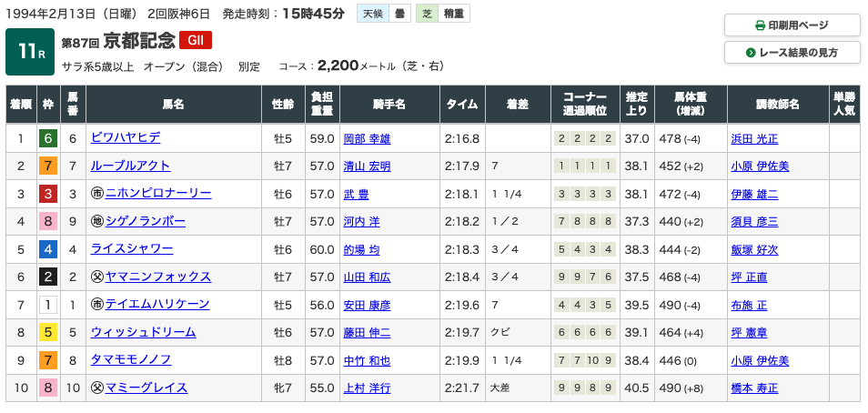Open horse page for ウィッシュドリーム
This screenshot has width=868, height=413.
point(136,332)
